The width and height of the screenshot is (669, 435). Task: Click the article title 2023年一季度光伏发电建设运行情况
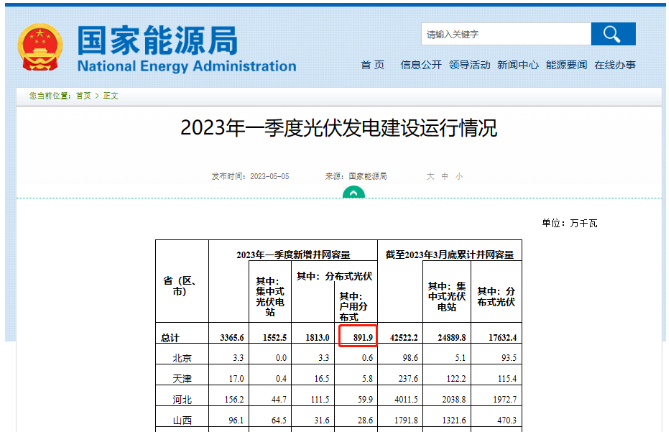tap(338, 129)
